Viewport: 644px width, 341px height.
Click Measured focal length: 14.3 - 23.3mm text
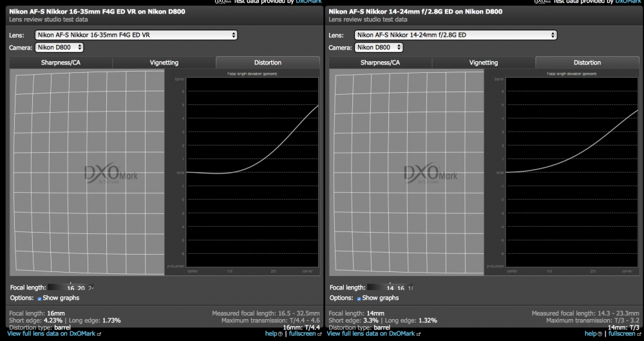[585, 313]
